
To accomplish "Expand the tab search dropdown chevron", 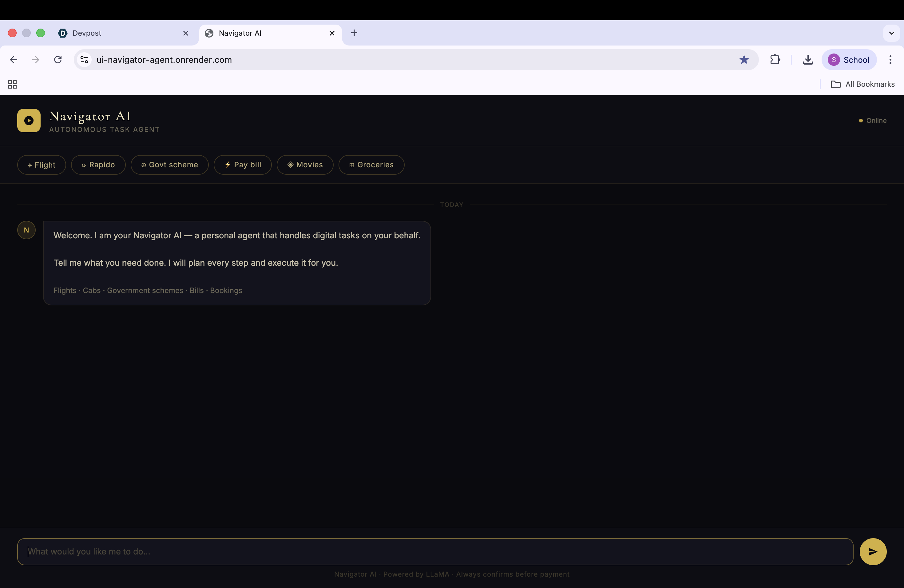I will (x=891, y=33).
